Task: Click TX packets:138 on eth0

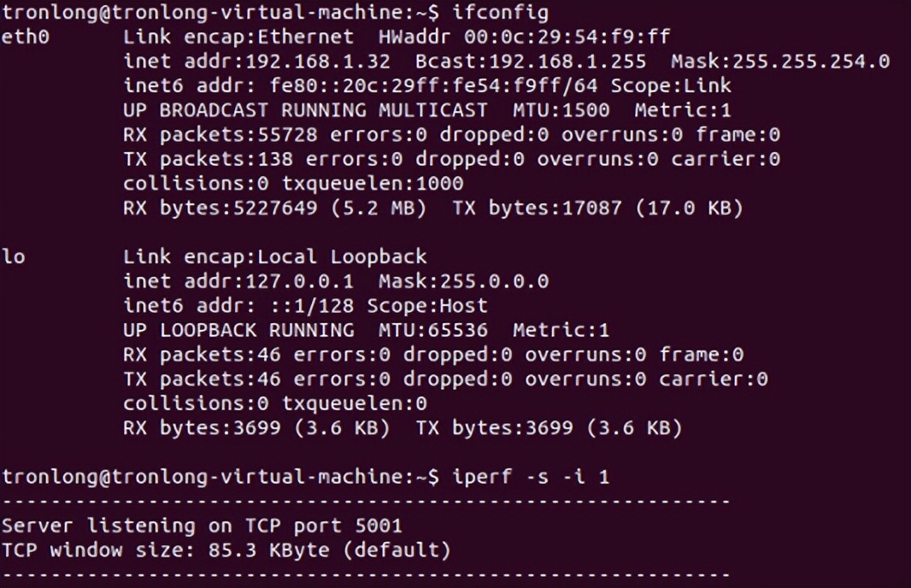Action: (208, 159)
